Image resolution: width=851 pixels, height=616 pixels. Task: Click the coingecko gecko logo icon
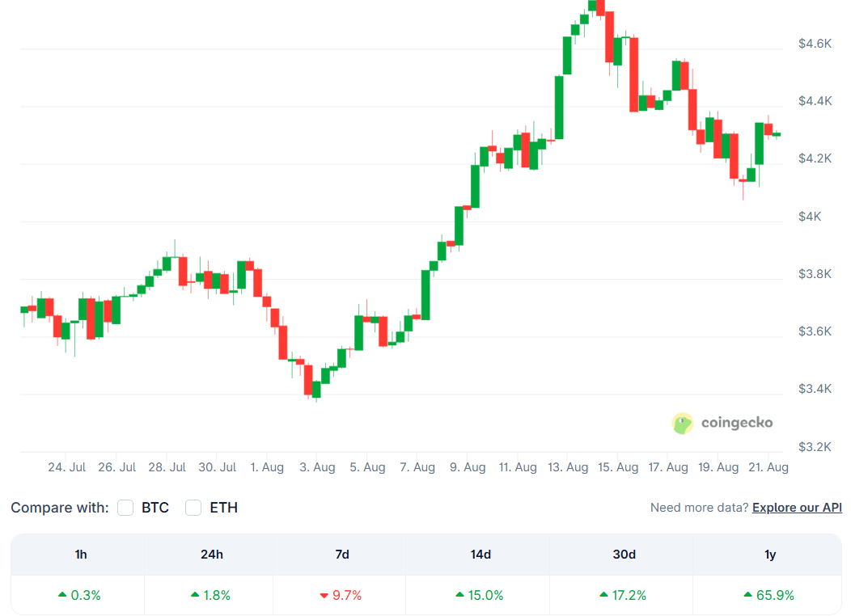682,423
